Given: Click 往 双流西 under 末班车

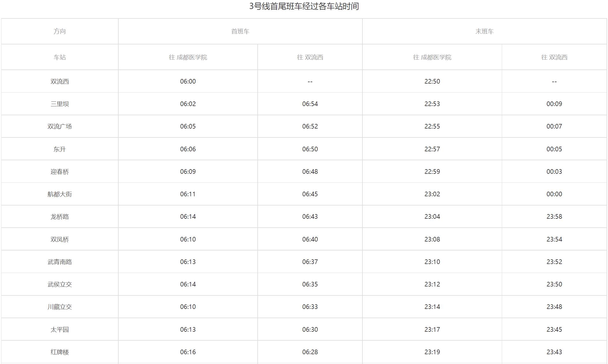Looking at the screenshot, I should click(x=554, y=57).
